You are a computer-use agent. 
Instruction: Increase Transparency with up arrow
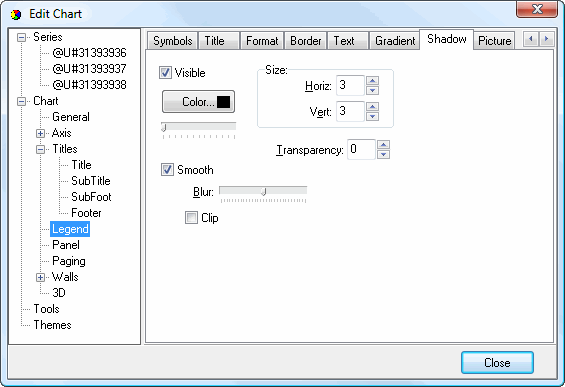pyautogui.click(x=383, y=144)
